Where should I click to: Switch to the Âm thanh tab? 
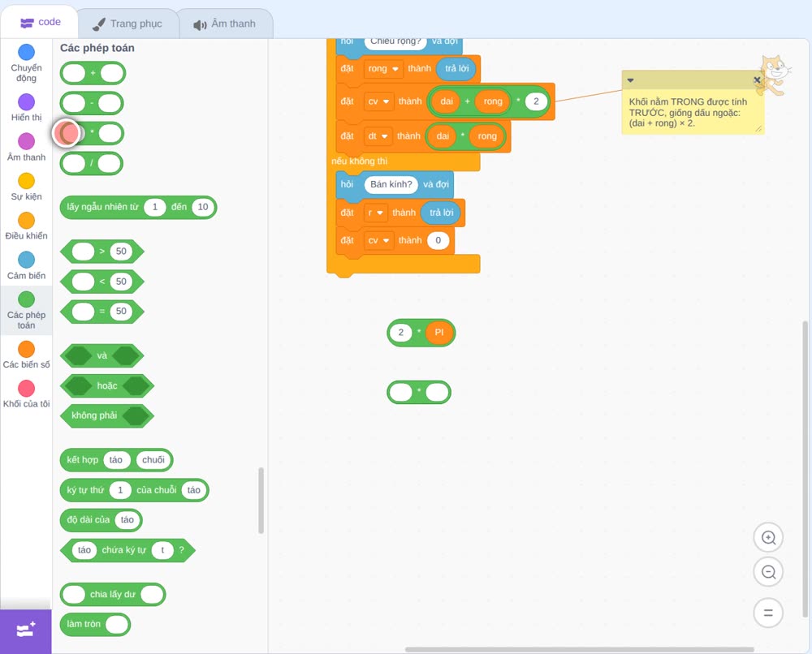point(225,24)
